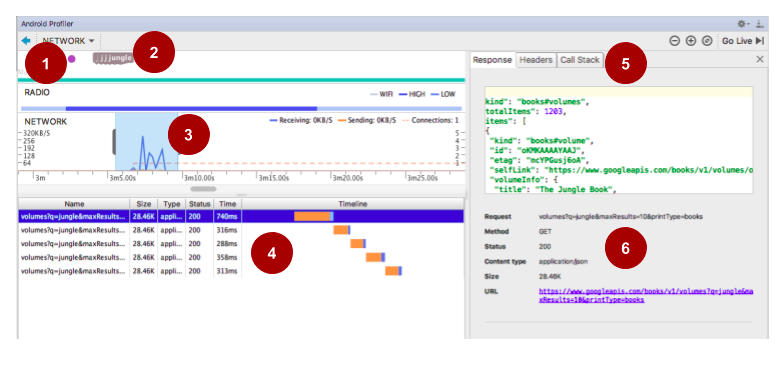The height and width of the screenshot is (368, 782).
Task: Select the request row with 358ms time
Action: [241, 257]
